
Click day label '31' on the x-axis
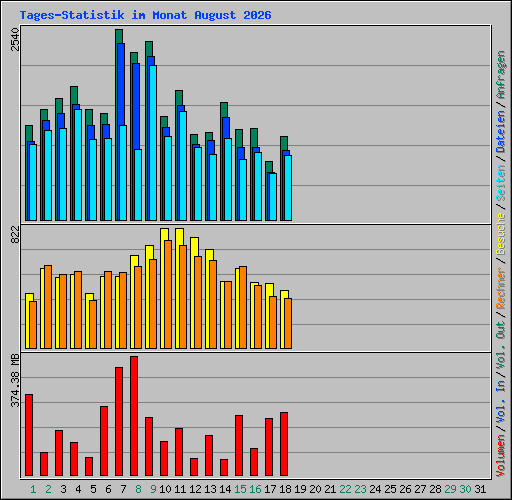click(480, 489)
